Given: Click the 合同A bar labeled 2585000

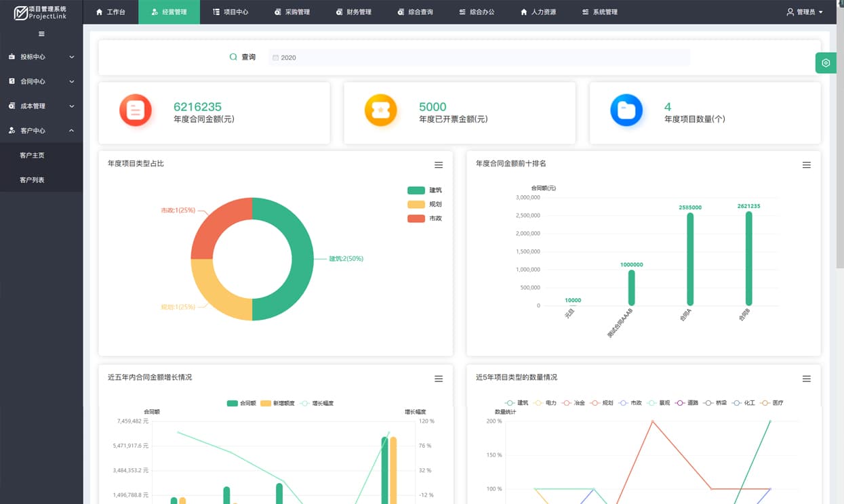Looking at the screenshot, I should pyautogui.click(x=690, y=259).
